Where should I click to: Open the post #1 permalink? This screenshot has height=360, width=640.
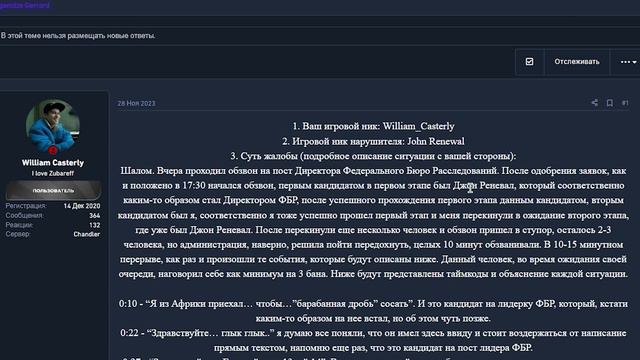(625, 103)
